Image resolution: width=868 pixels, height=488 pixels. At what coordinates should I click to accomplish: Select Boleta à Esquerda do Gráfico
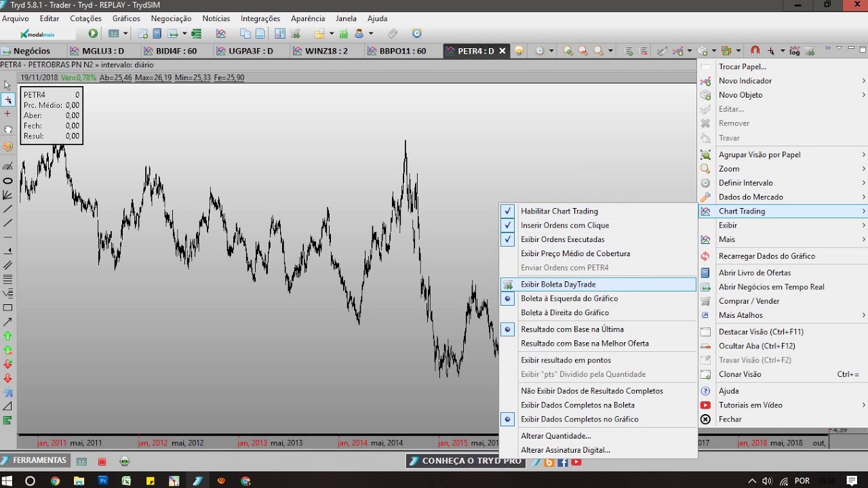point(597,299)
